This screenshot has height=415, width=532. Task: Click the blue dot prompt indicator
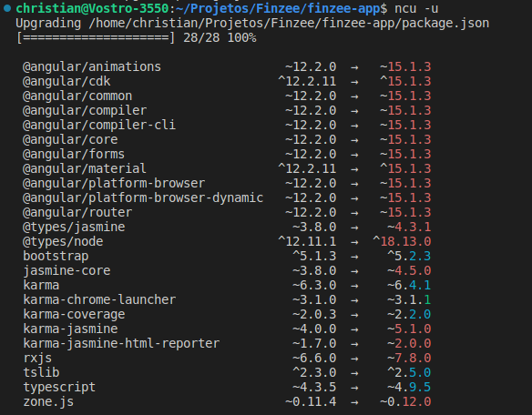click(x=7, y=8)
